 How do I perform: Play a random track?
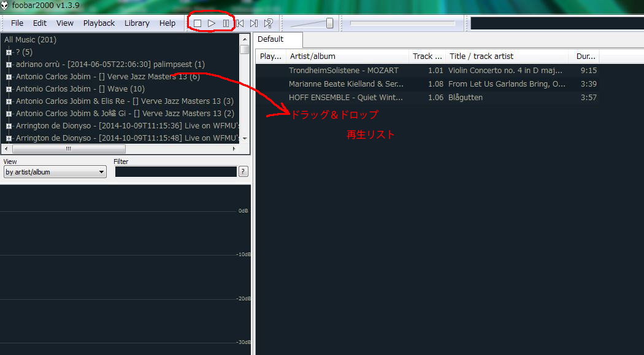[x=269, y=23]
